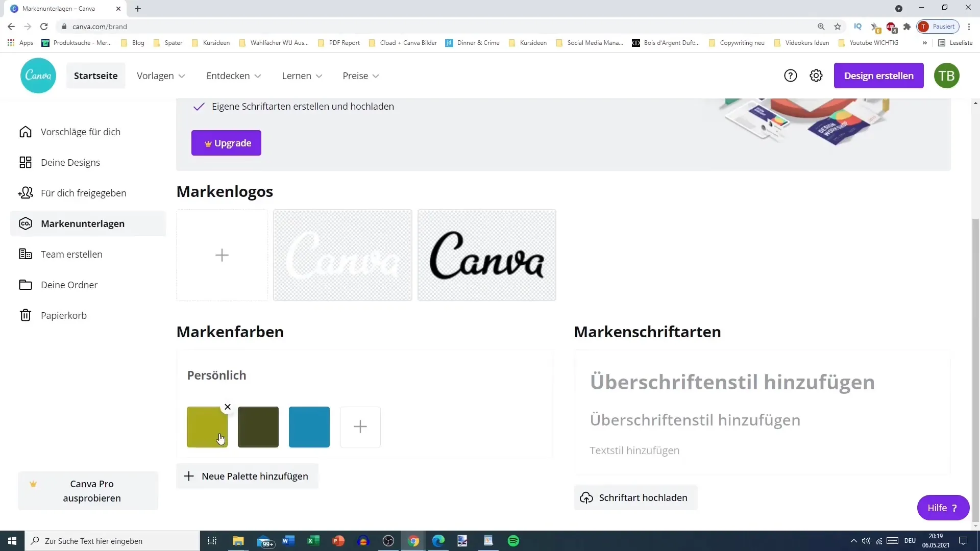Open PowerPoint from taskbar
The image size is (980, 551).
tap(338, 541)
